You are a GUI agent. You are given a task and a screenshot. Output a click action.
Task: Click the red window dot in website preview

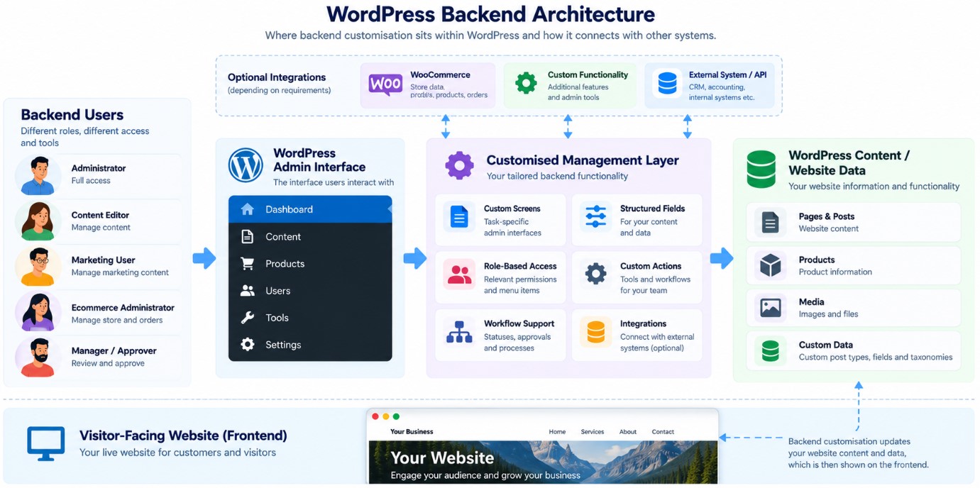[x=376, y=416]
